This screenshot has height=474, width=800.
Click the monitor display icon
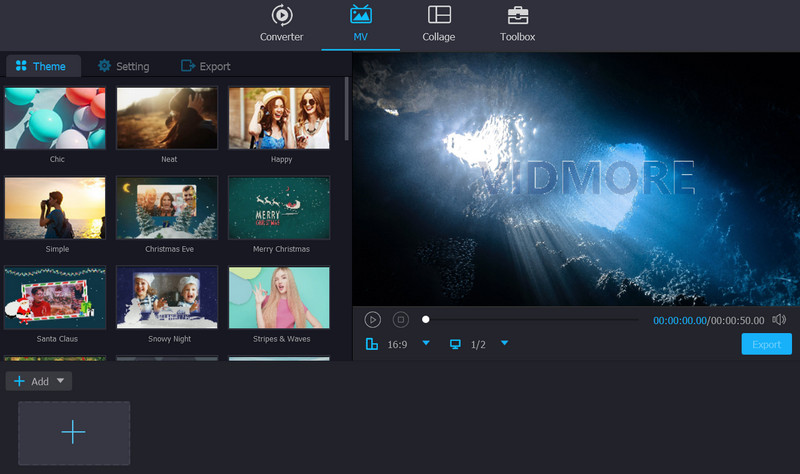tap(455, 344)
